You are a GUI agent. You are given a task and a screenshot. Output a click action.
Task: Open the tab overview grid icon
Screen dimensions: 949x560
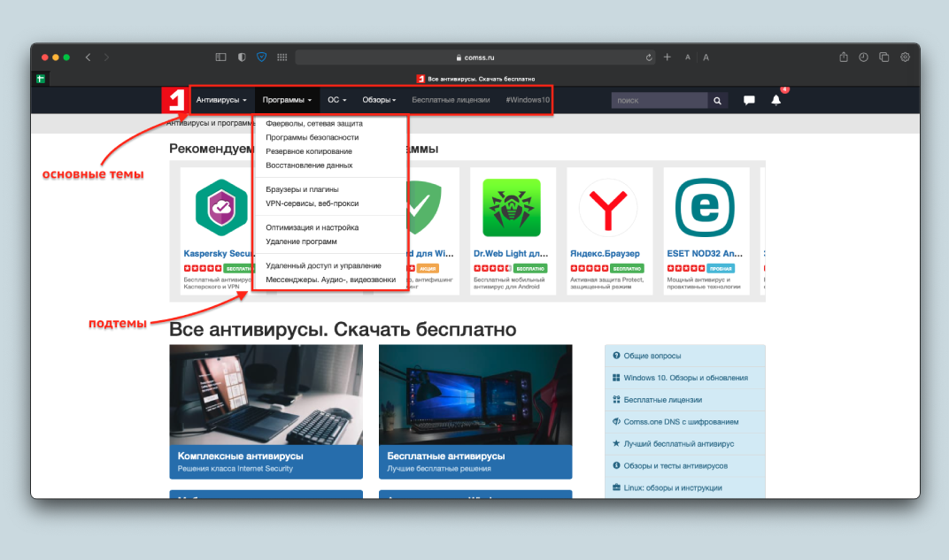(282, 58)
